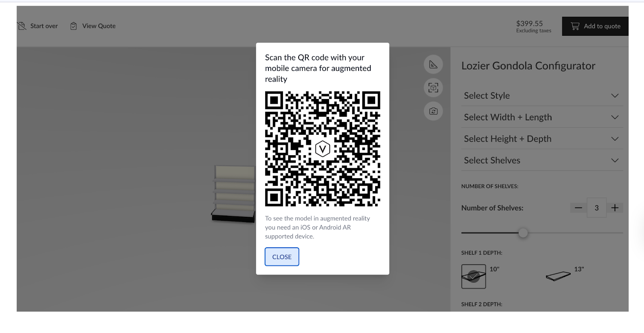
Task: Click the SHELF 1 DEPTH label
Action: [x=482, y=253]
